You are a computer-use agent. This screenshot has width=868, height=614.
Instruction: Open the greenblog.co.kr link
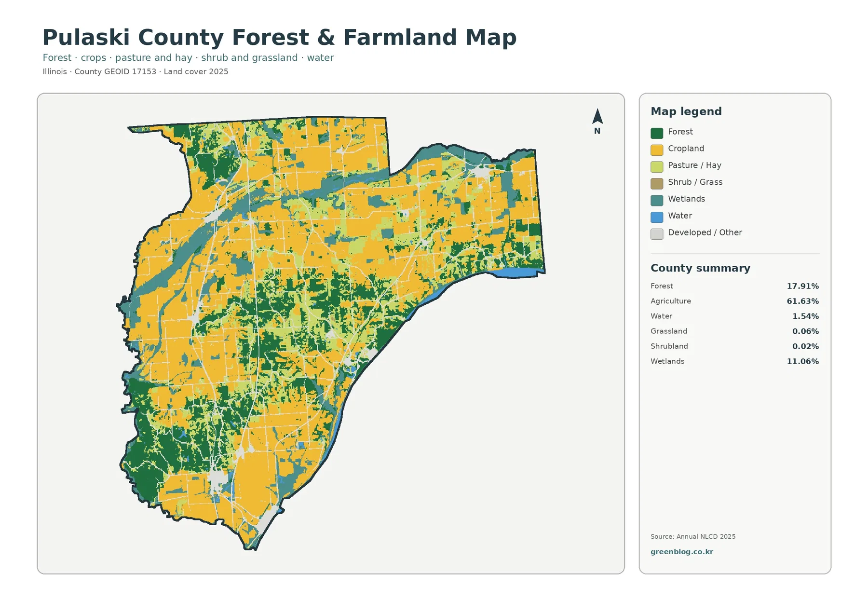coord(681,552)
